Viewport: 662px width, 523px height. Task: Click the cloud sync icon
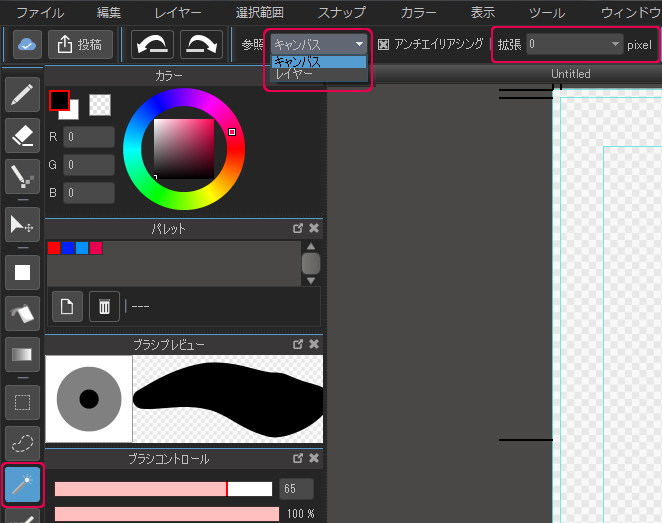click(27, 44)
